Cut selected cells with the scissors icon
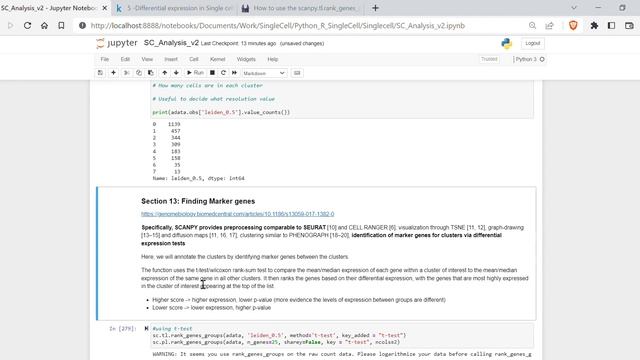 click(127, 73)
